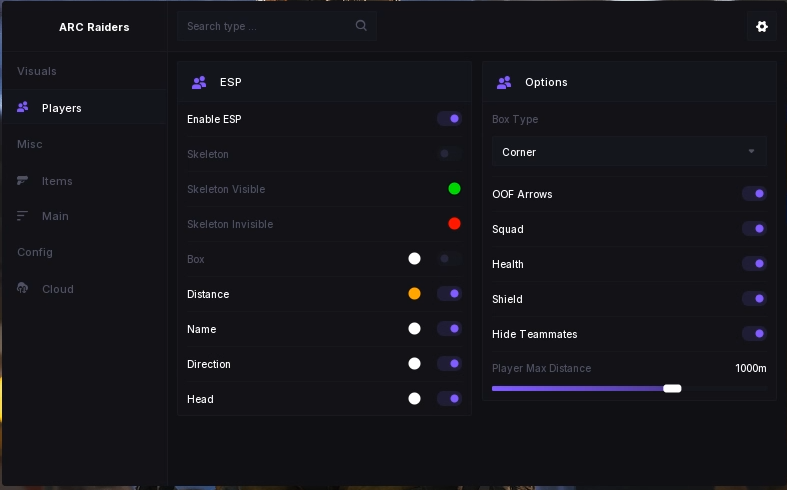The image size is (787, 490).
Task: Open the settings gear icon
Action: coord(762,27)
